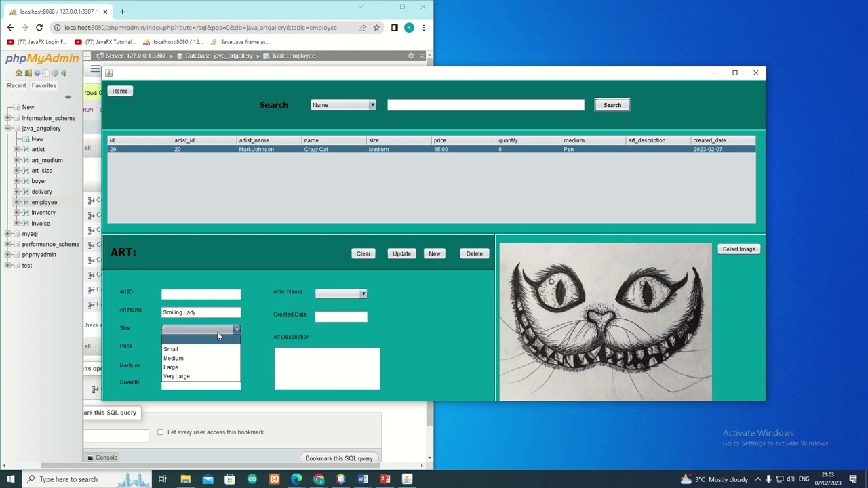
Task: Click the Delete button
Action: [475, 254]
